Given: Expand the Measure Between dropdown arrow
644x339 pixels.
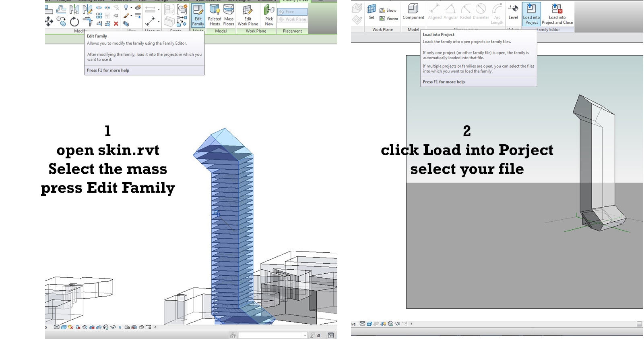Looking at the screenshot, I should (159, 9).
